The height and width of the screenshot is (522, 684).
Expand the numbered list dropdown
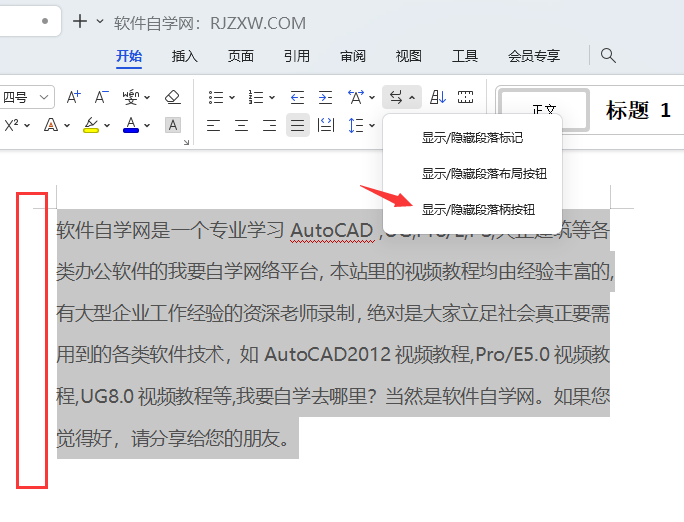[272, 97]
